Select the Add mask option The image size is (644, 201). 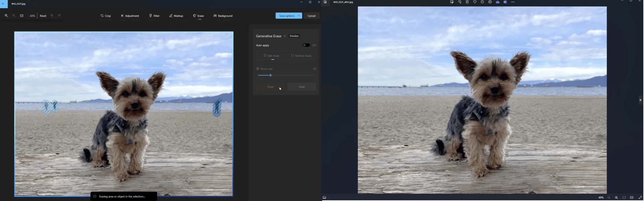coord(271,56)
